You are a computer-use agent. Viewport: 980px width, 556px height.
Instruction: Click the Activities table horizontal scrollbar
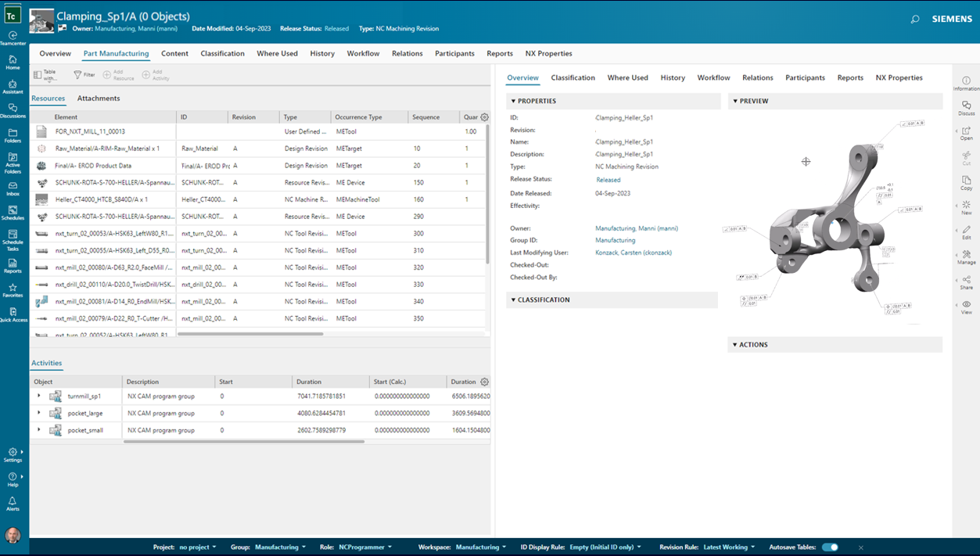pyautogui.click(x=243, y=442)
